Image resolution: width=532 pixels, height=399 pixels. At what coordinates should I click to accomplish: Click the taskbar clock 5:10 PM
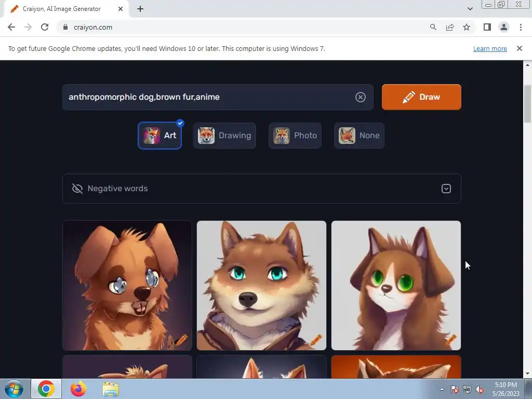506,385
